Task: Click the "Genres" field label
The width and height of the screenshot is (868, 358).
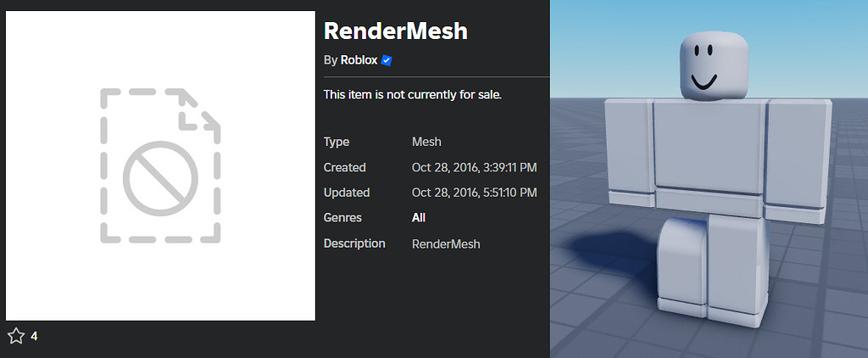Action: click(x=342, y=218)
